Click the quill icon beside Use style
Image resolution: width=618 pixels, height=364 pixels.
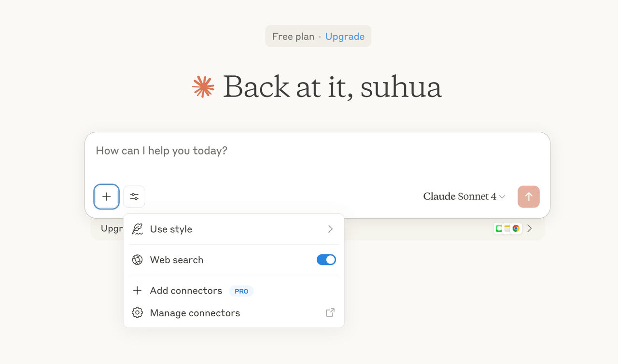[x=138, y=229]
